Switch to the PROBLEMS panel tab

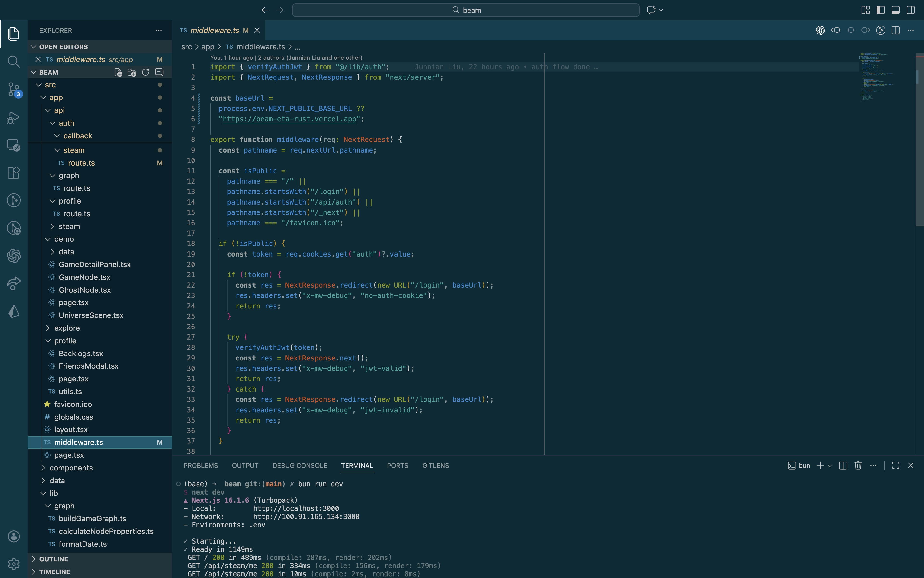[201, 465]
